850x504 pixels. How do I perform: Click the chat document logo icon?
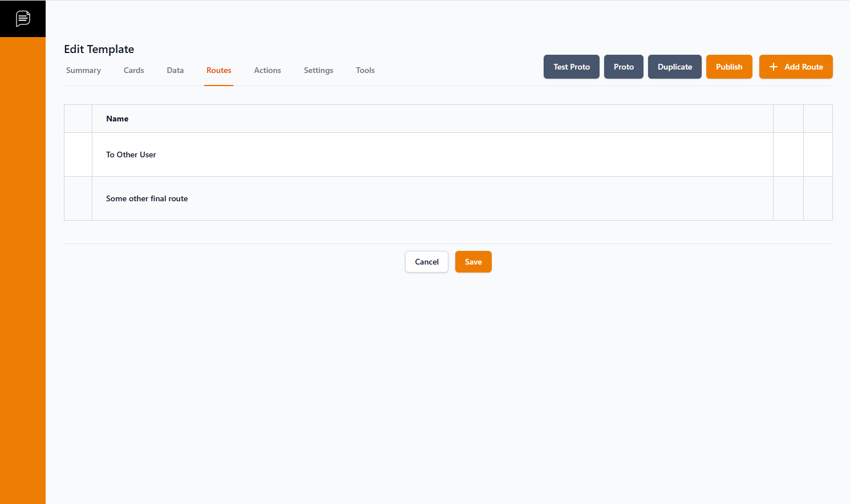[23, 18]
